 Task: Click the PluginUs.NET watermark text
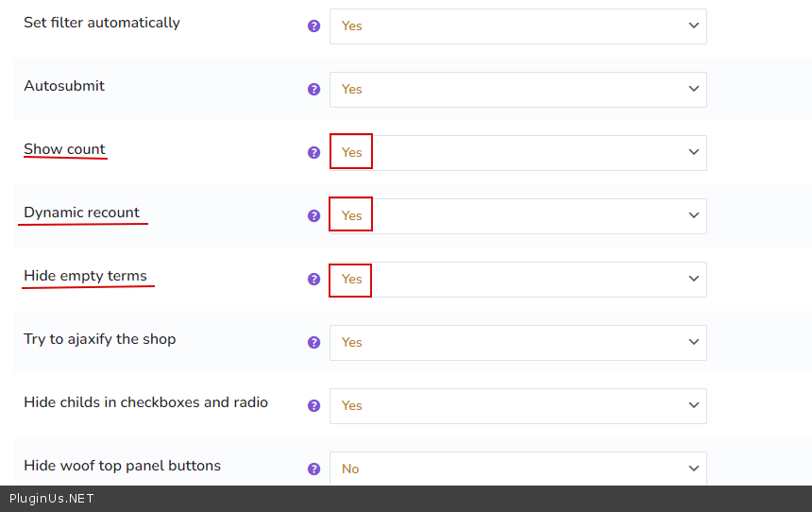click(52, 499)
